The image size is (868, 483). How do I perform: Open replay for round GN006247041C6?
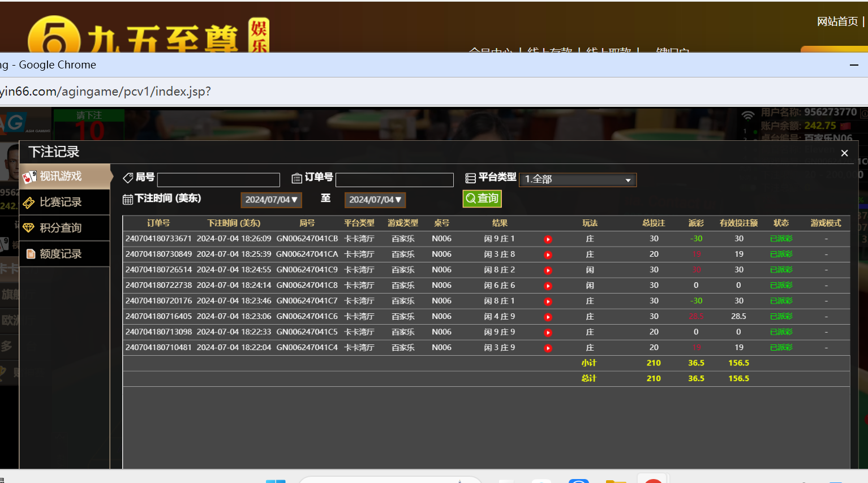[x=548, y=317]
